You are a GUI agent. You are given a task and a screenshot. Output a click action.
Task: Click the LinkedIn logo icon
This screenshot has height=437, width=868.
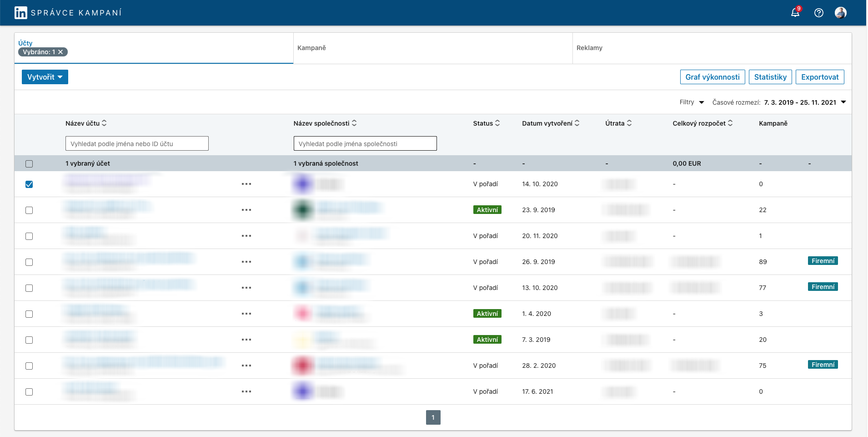(20, 13)
